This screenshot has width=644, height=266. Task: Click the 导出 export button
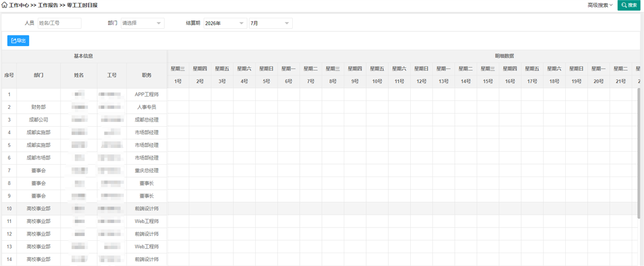click(18, 40)
